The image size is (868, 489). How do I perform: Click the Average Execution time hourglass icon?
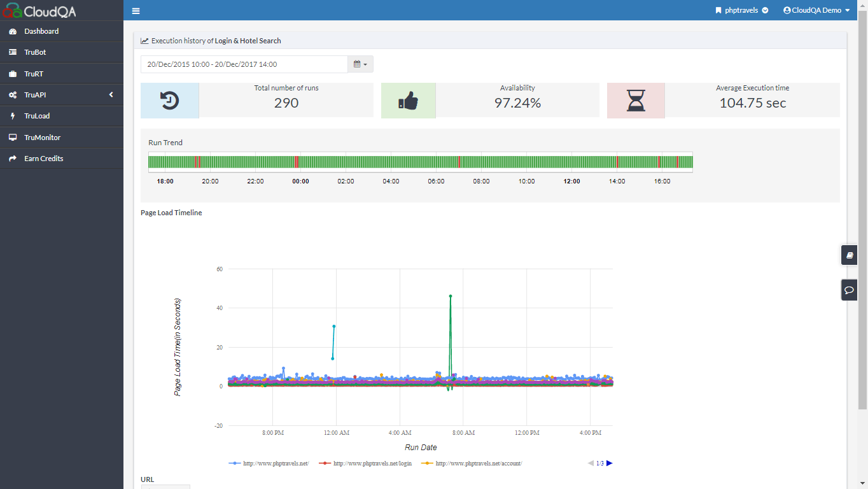tap(636, 101)
